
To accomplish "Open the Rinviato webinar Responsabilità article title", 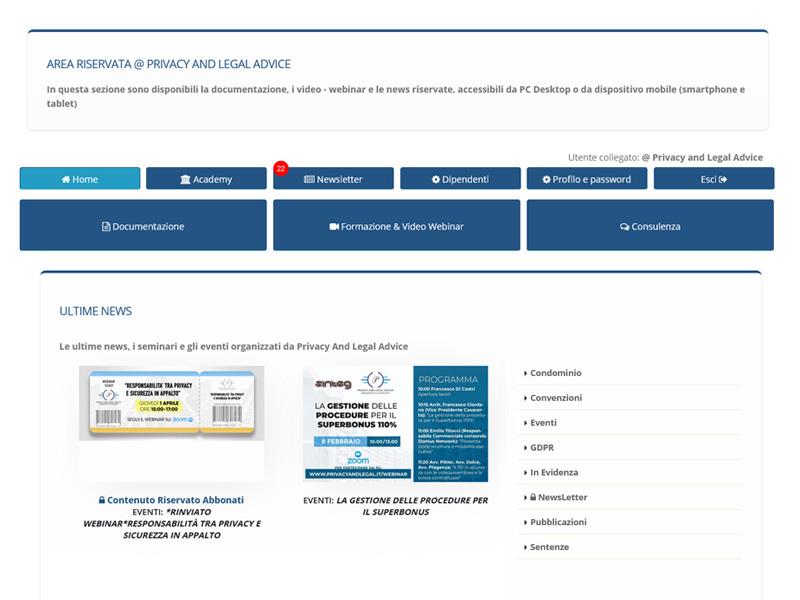I will click(x=172, y=523).
